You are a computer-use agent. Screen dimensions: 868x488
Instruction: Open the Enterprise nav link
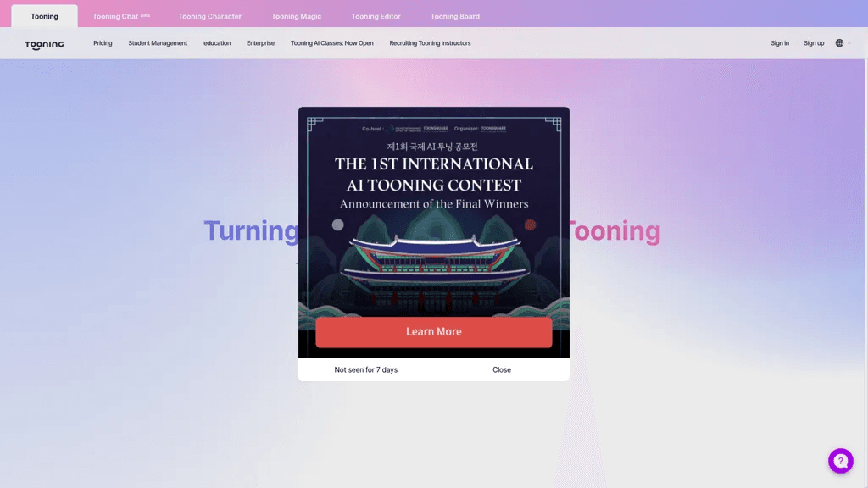coord(261,43)
